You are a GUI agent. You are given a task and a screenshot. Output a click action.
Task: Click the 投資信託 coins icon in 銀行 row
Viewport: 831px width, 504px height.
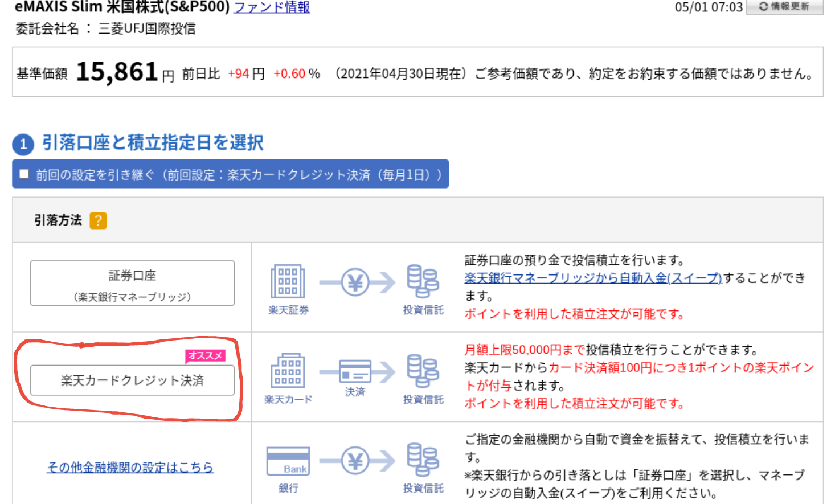(423, 460)
